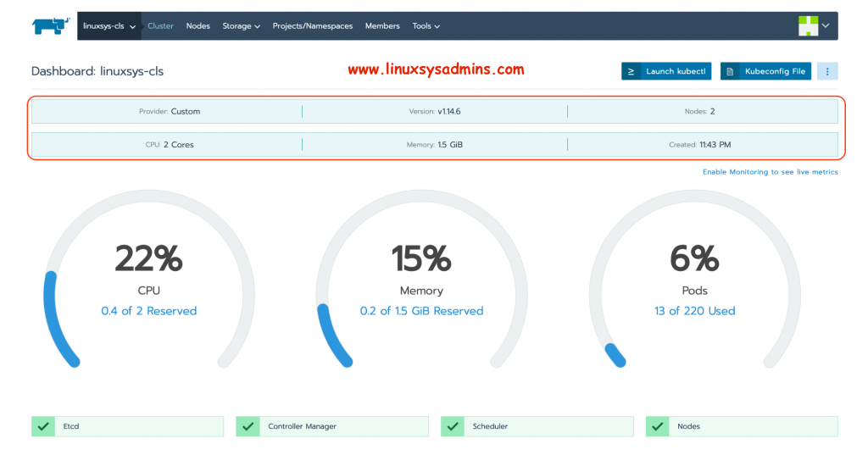
Task: Click the Etcd green checkmark icon
Action: [43, 426]
